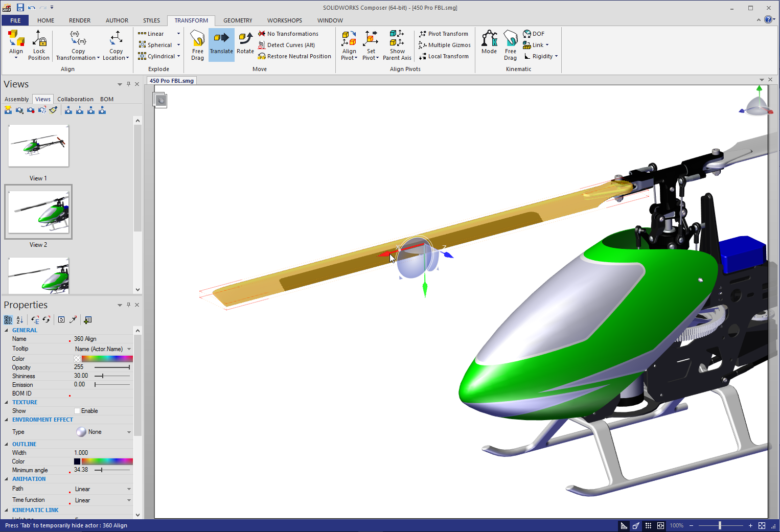Click Restore Neutral Position
The image size is (780, 532).
click(x=294, y=56)
